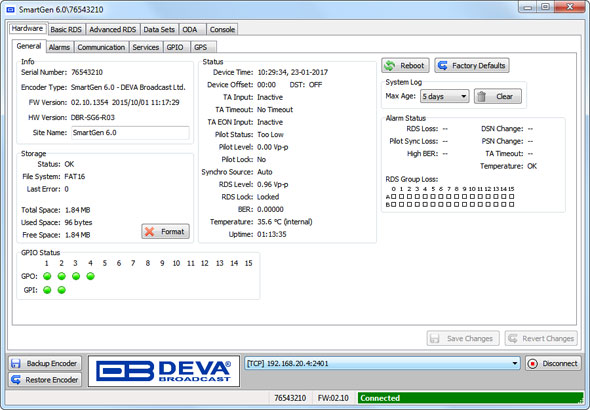The width and height of the screenshot is (590, 410).
Task: Switch to the Advanced RDS tab
Action: point(113,29)
